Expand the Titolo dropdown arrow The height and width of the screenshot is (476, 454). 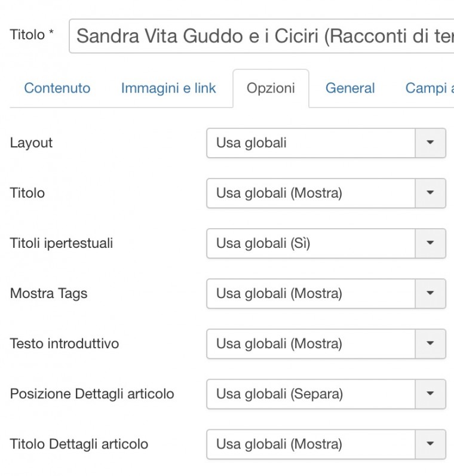[x=430, y=194]
